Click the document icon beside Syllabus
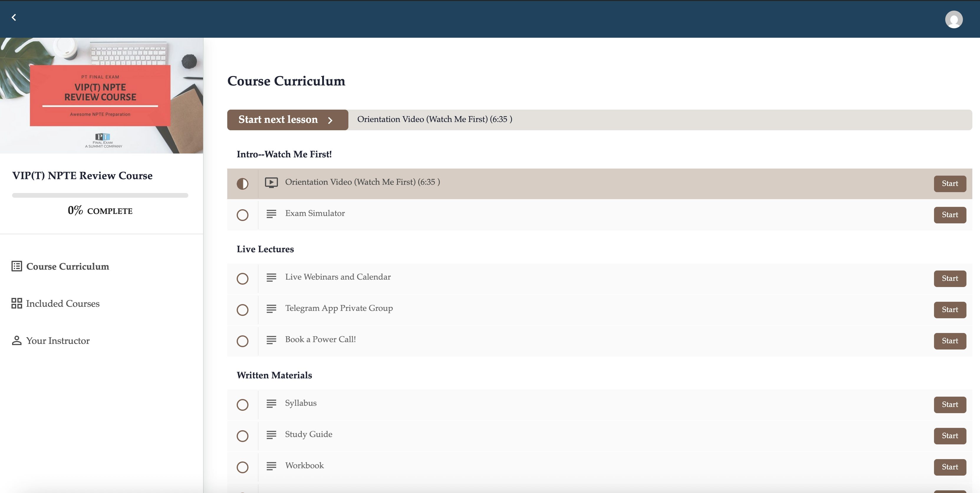Screen dimensions: 980x493 271,404
